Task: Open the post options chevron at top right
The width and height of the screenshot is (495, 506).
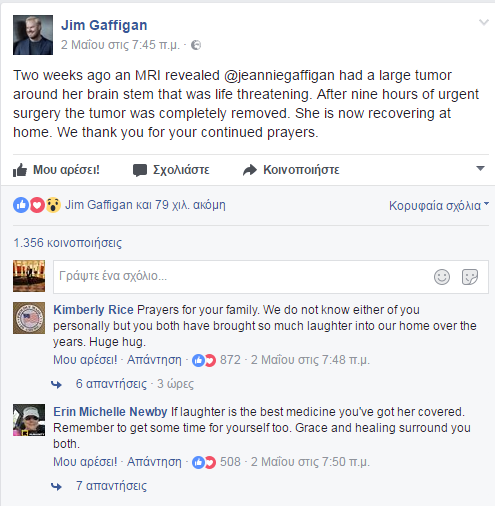Action: (x=484, y=22)
